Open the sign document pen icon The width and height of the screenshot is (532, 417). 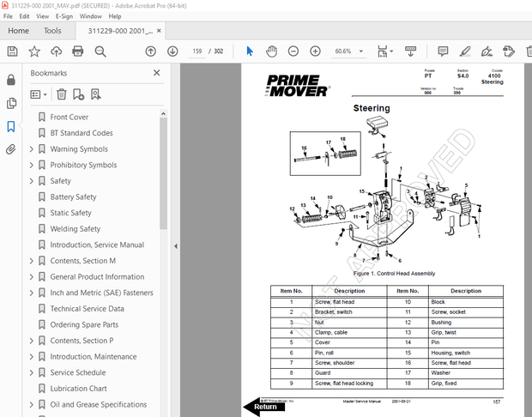click(x=487, y=51)
